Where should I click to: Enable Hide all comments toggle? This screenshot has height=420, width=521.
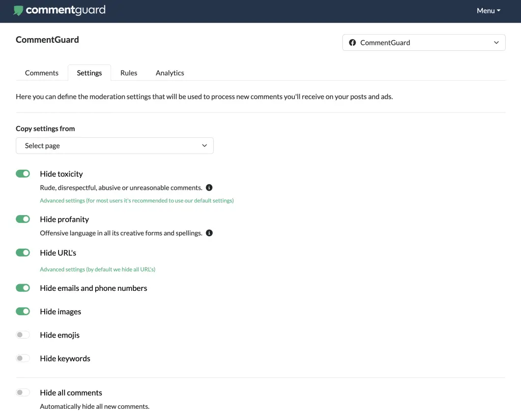point(23,393)
